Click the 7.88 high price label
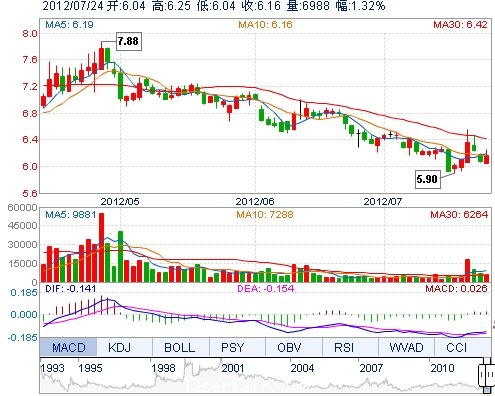The height and width of the screenshot is (396, 495). [x=128, y=41]
